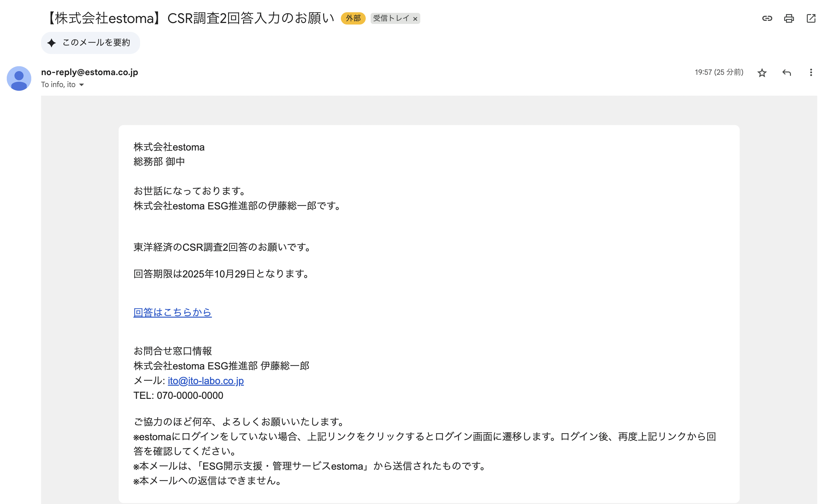
Task: Click the ito@ito-labo.co.jp email link
Action: (x=206, y=380)
